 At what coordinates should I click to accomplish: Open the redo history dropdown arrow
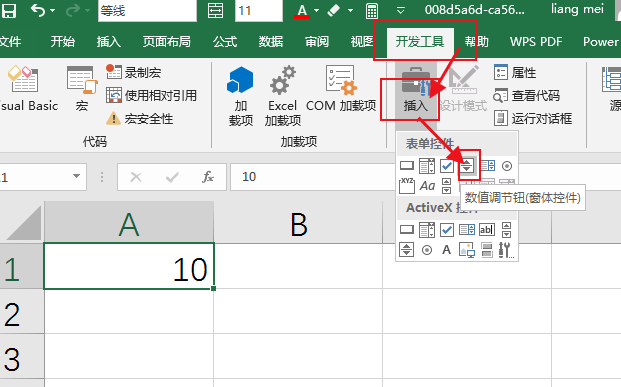(x=87, y=10)
